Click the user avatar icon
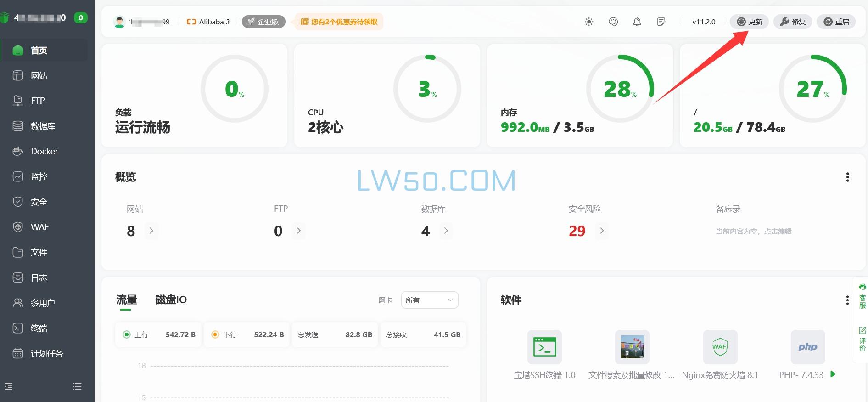Image resolution: width=868 pixels, height=402 pixels. point(119,22)
